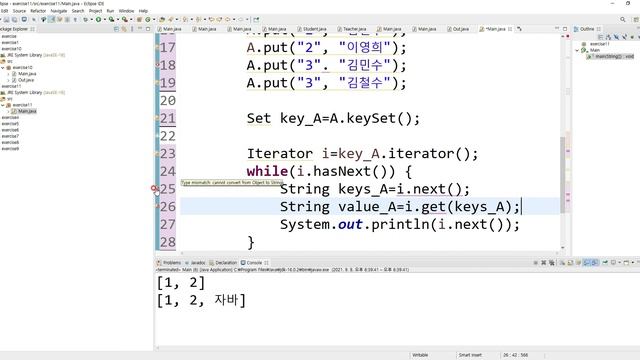Collapse the exercise11 package node
This screenshot has width=640, height=360.
point(3,105)
